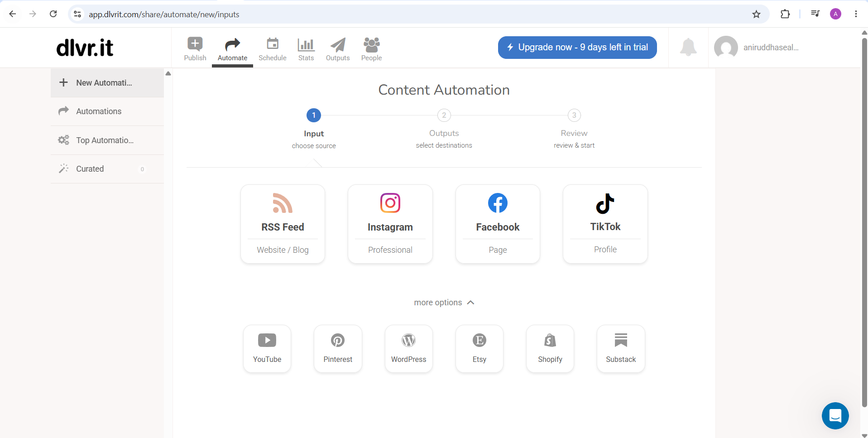
Task: Open the People group icon
Action: (371, 44)
